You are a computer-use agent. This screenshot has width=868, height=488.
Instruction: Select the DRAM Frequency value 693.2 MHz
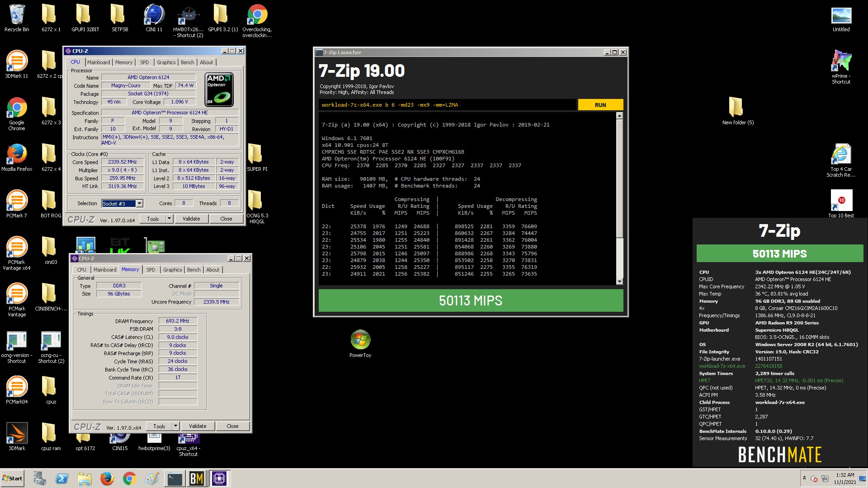pyautogui.click(x=178, y=321)
